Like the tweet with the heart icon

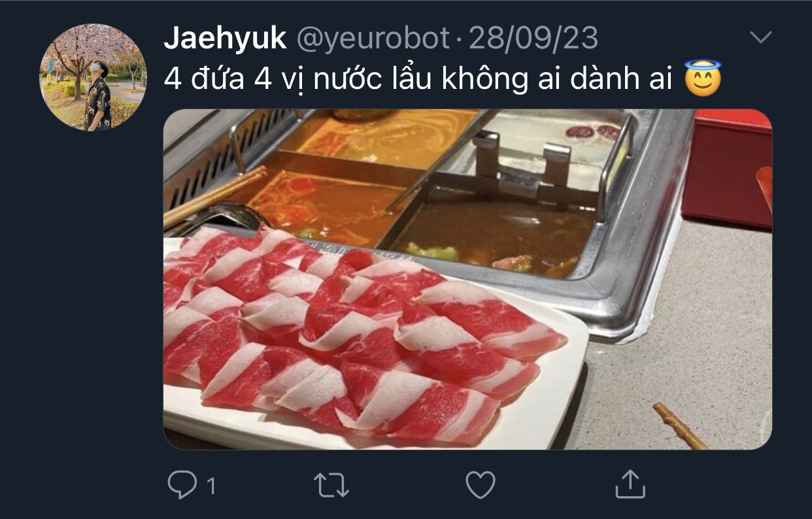(480, 485)
